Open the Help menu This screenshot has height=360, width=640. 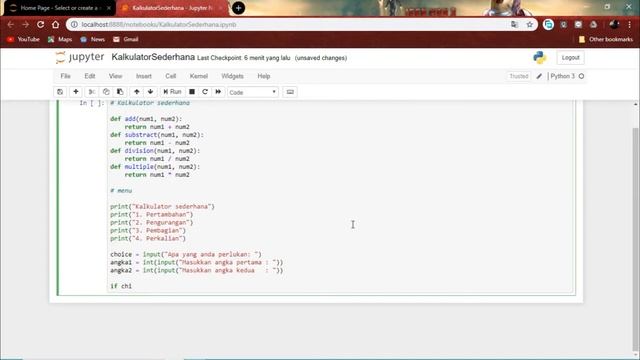(x=264, y=76)
